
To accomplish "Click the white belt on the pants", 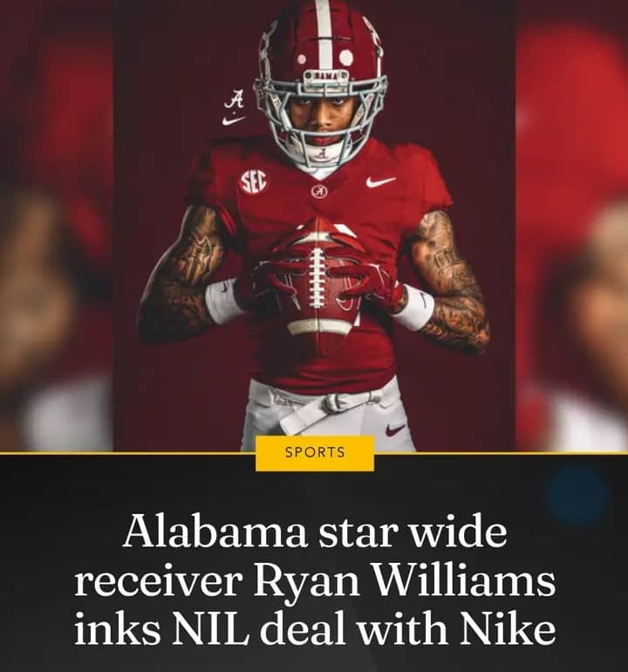I will pyautogui.click(x=328, y=410).
